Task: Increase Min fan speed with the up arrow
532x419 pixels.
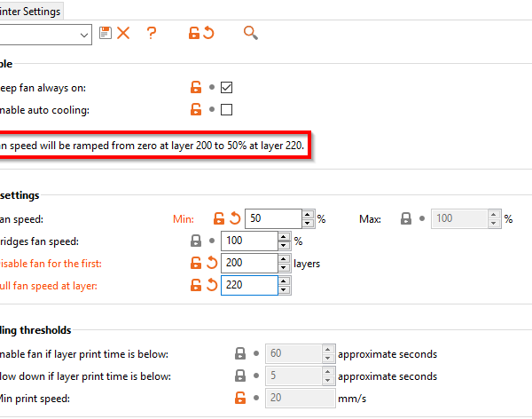Action: (x=307, y=214)
